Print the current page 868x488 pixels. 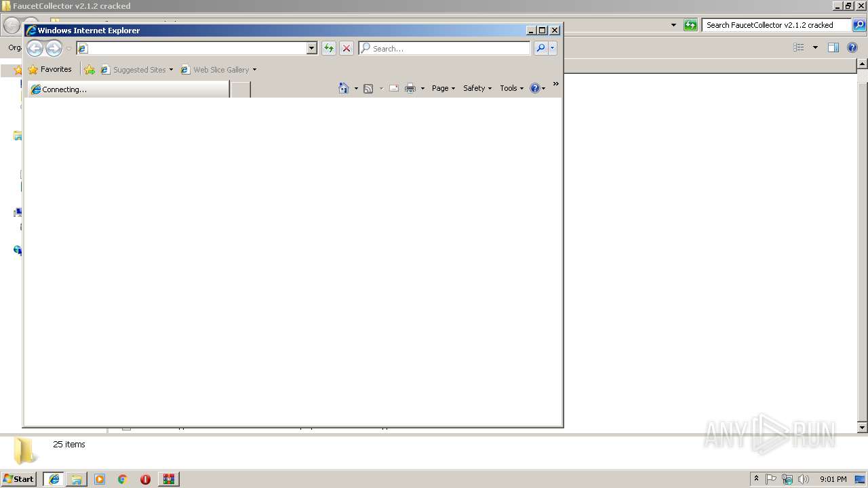tap(410, 88)
